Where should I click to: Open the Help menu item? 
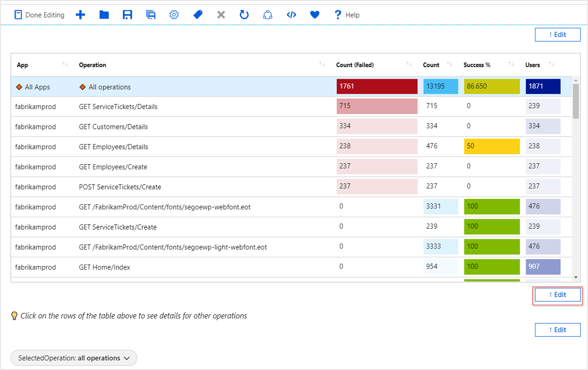pyautogui.click(x=347, y=15)
